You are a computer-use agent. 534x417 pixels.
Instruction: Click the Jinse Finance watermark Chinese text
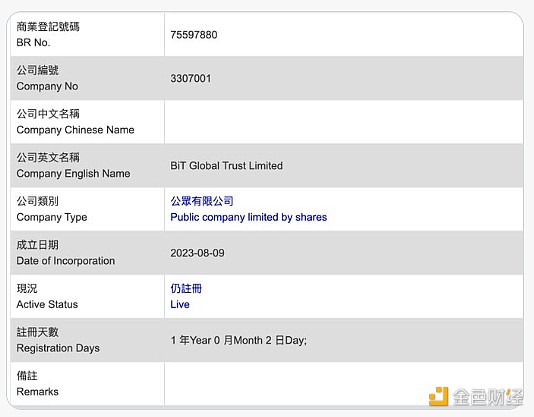(488, 397)
